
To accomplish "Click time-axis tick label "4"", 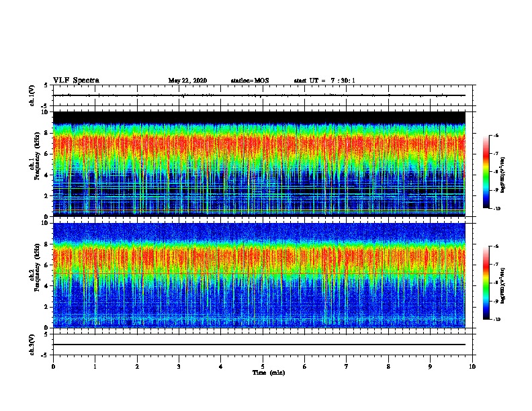I will (221, 367).
